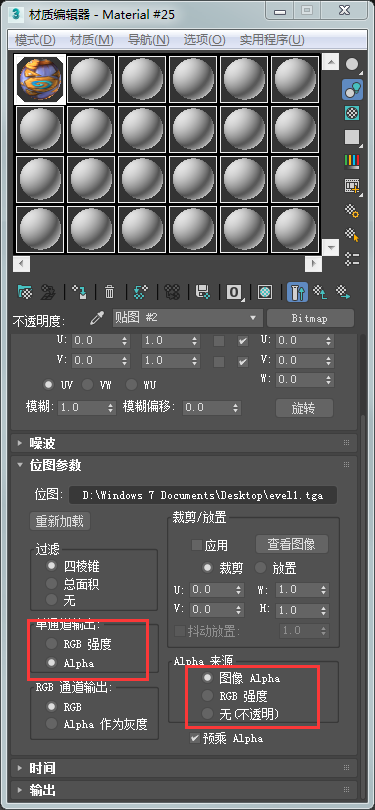Select the 总面积 filter radio button
The image size is (375, 810).
[x=51, y=584]
